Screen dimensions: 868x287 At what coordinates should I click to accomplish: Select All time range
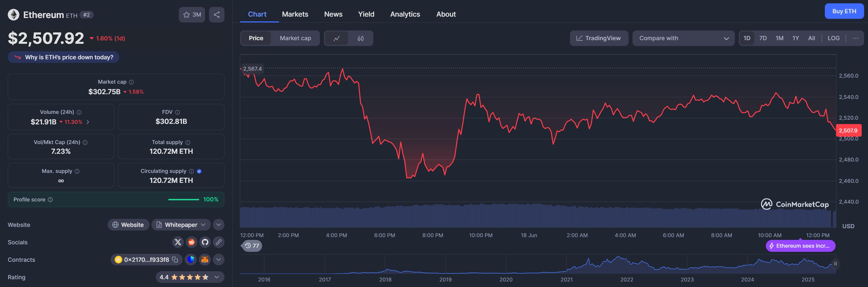(811, 38)
